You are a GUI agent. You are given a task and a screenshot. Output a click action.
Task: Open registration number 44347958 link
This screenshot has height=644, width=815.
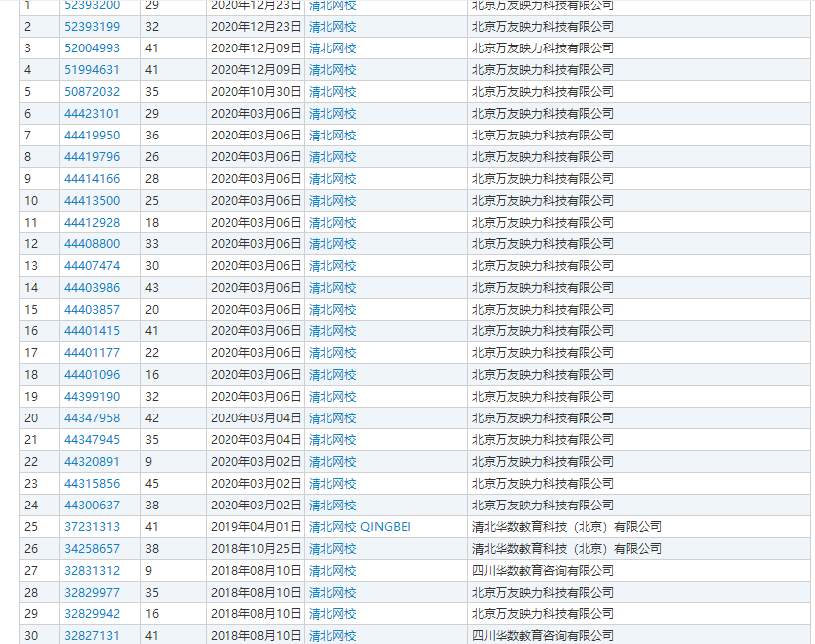coord(92,418)
